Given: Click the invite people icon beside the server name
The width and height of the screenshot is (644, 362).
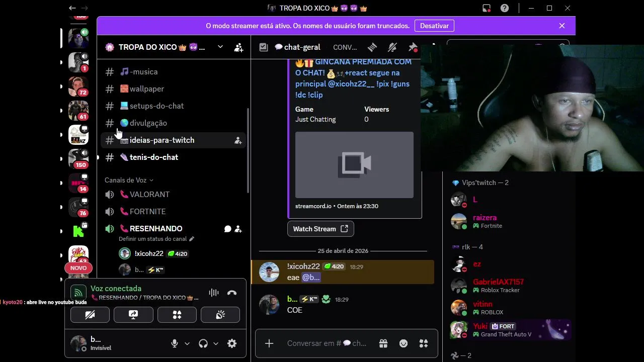Looking at the screenshot, I should tap(239, 48).
